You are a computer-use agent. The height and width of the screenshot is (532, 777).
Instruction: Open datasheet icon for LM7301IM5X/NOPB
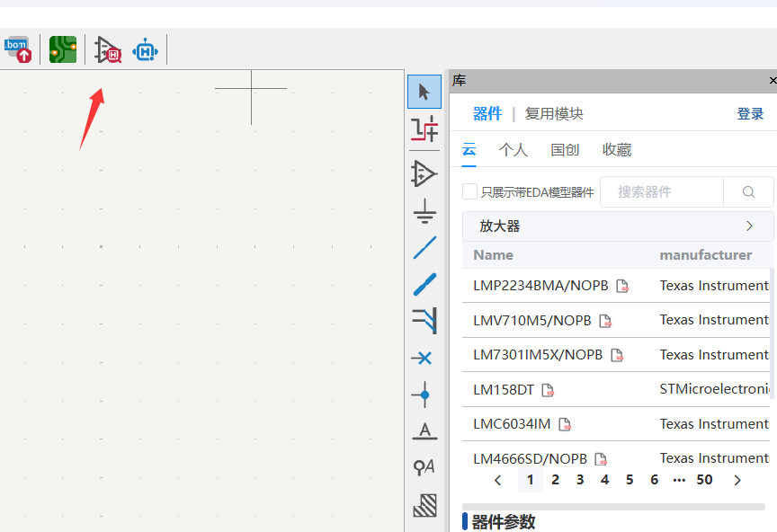pos(616,355)
